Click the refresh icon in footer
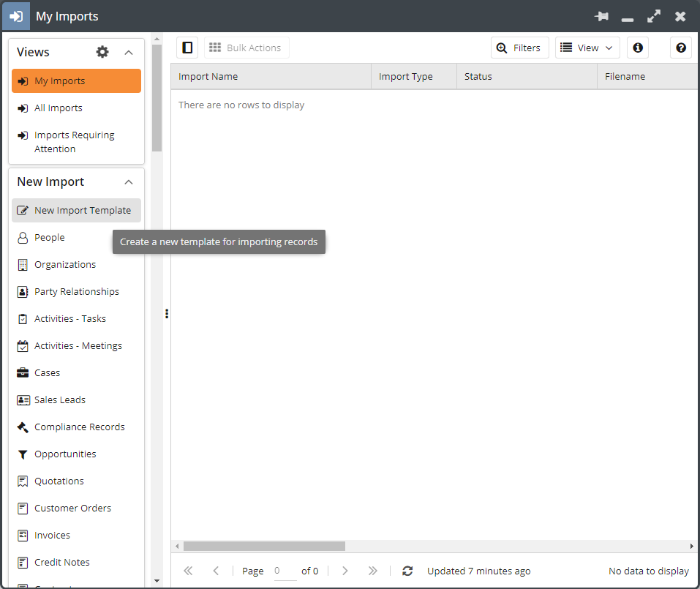 coord(407,571)
